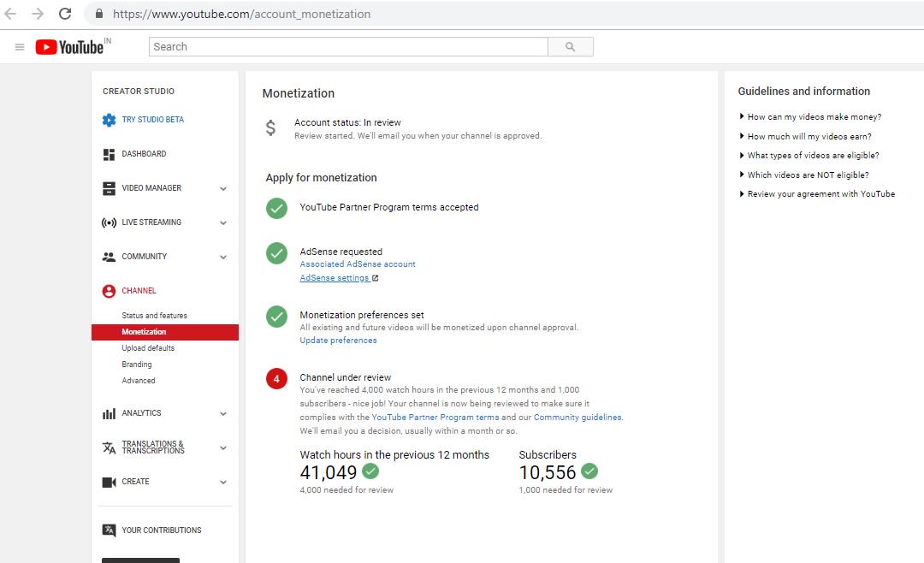Screen dimensions: 924x563
Task: Expand the Analytics chevron
Action: [x=223, y=414]
